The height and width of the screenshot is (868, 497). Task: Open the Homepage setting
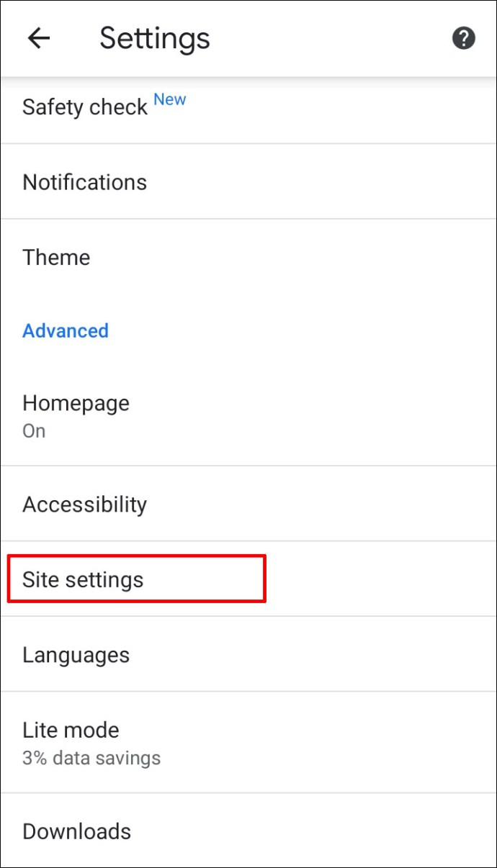[76, 403]
